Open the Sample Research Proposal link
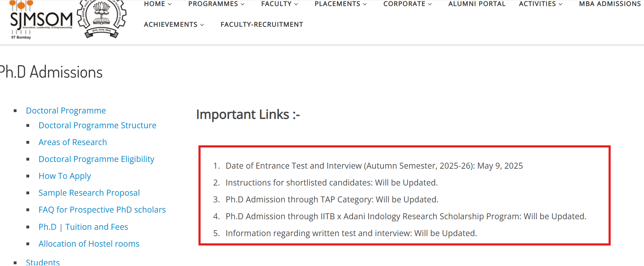The height and width of the screenshot is (266, 644). click(89, 193)
